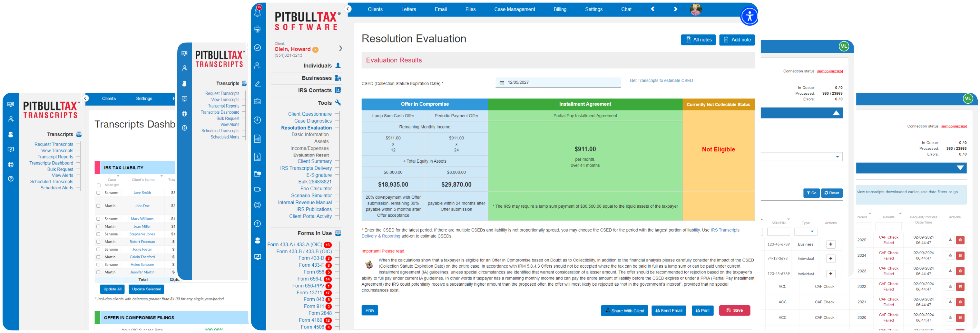Open the Billing menu
980x333 pixels.
pos(560,9)
